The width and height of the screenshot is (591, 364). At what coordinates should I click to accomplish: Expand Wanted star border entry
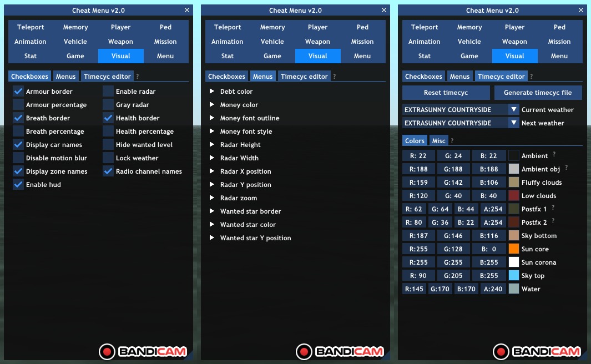[x=212, y=211]
